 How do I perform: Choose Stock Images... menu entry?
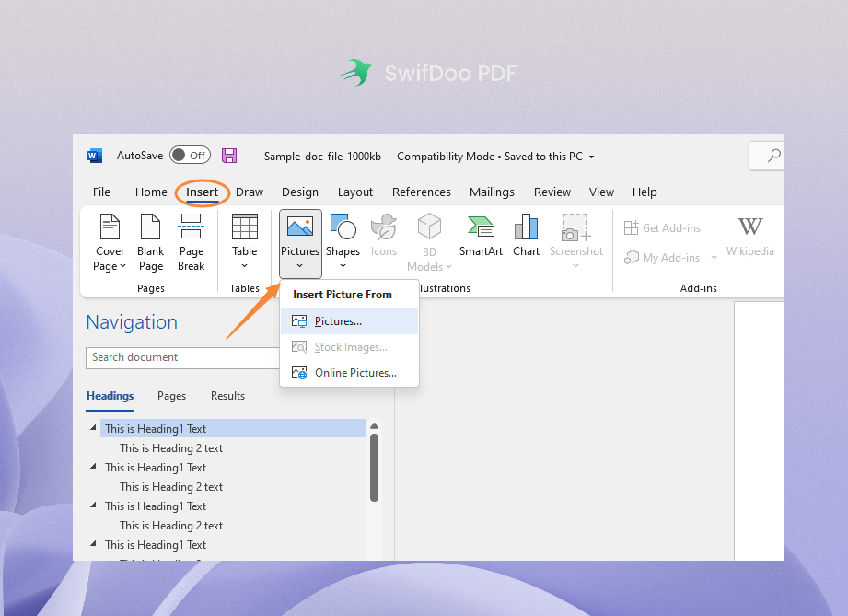point(349,347)
